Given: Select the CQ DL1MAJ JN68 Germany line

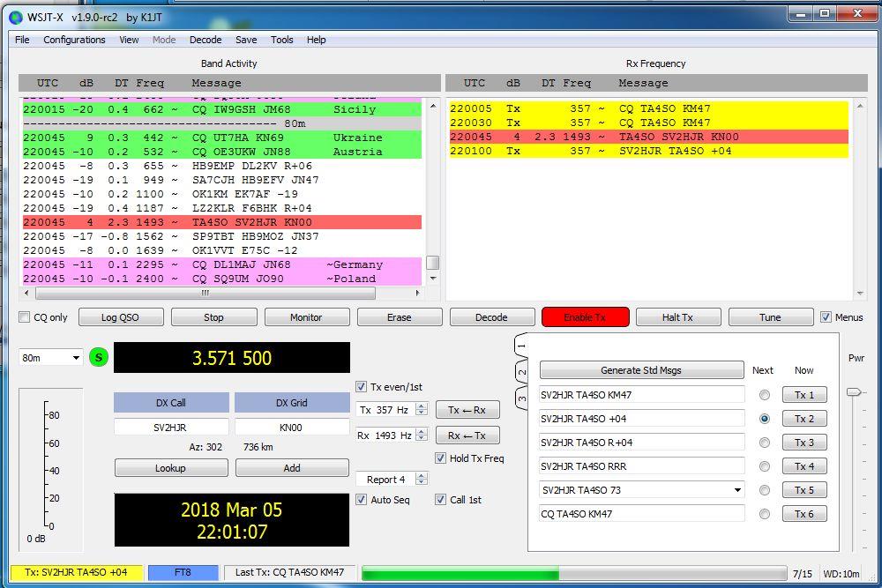Looking at the screenshot, I should click(x=222, y=264).
